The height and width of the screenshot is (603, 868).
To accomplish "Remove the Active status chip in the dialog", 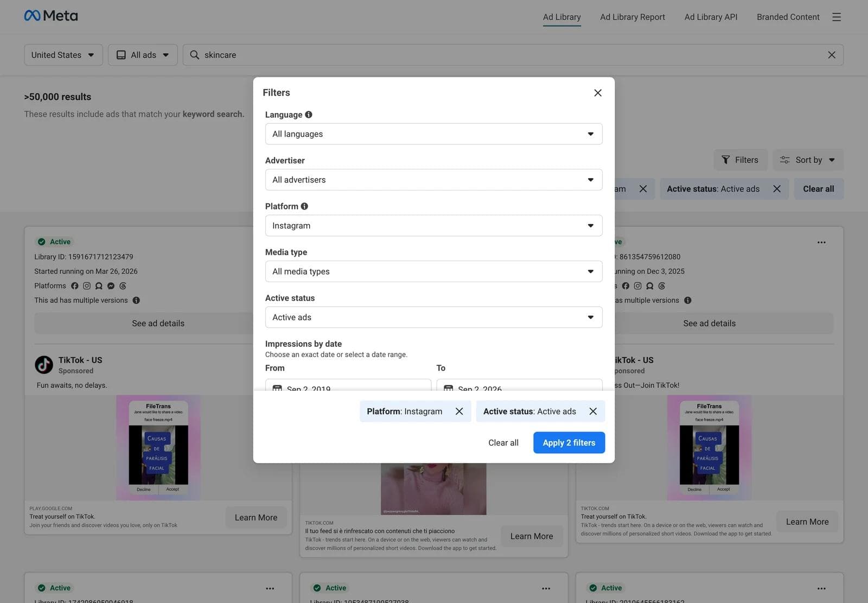I will click(x=593, y=411).
